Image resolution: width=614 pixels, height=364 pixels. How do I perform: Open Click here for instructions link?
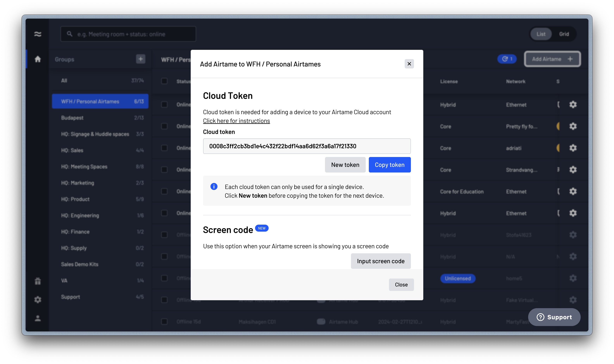[236, 121]
